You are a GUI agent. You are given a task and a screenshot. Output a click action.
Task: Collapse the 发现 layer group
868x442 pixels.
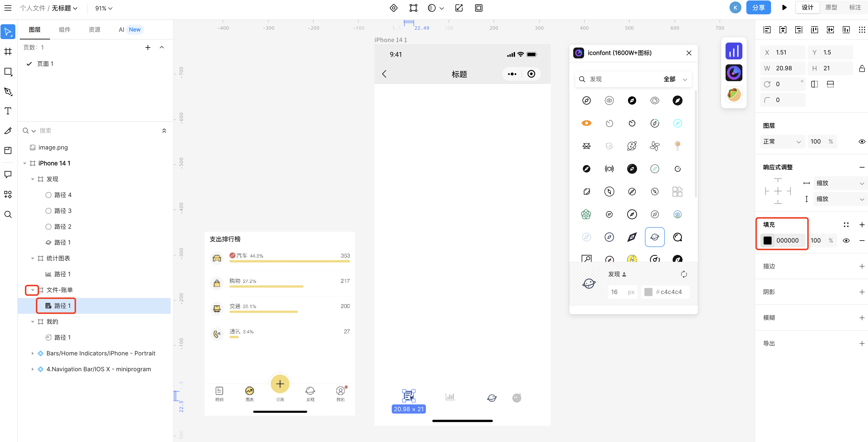click(33, 179)
